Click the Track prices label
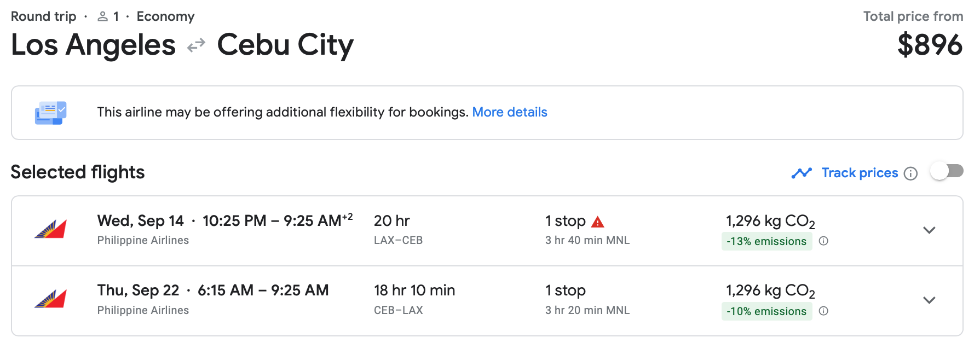980x349 pixels. click(x=860, y=173)
